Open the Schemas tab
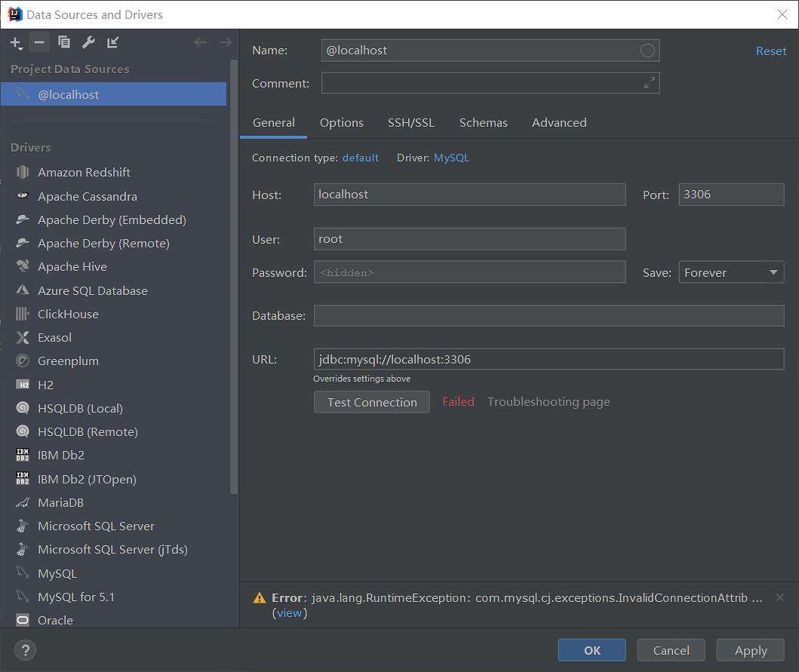 click(x=484, y=123)
